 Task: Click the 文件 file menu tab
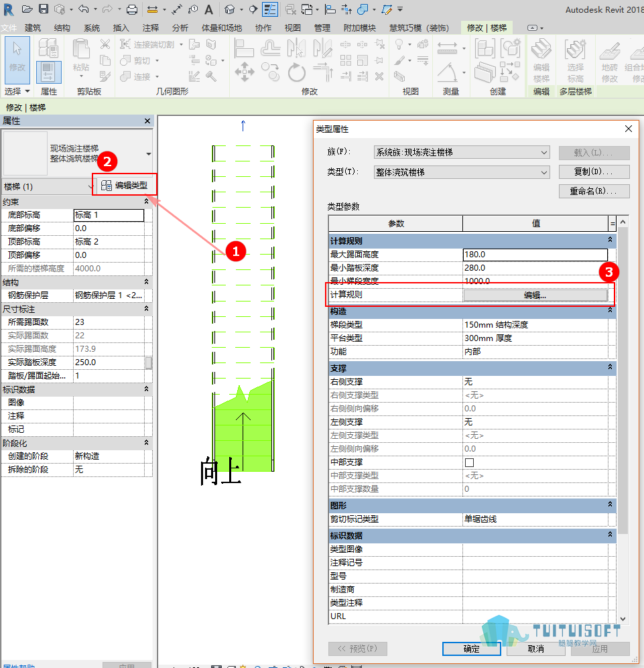point(9,28)
